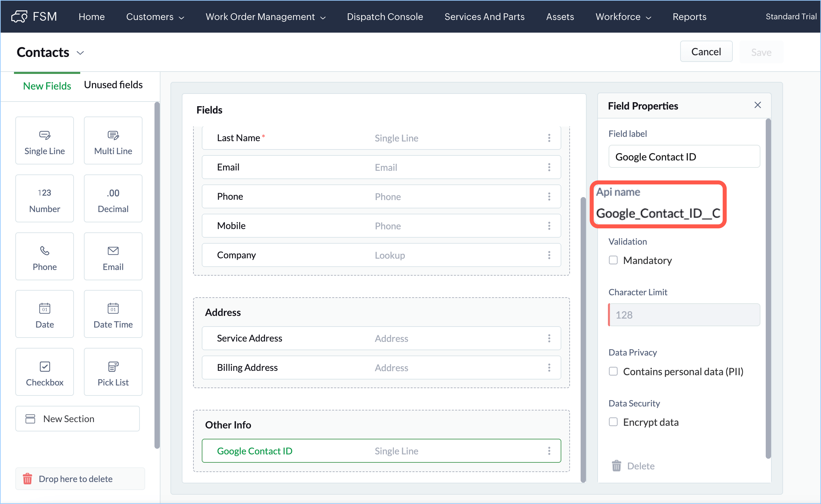The image size is (821, 504).
Task: Select the Pick List field icon
Action: tap(113, 366)
